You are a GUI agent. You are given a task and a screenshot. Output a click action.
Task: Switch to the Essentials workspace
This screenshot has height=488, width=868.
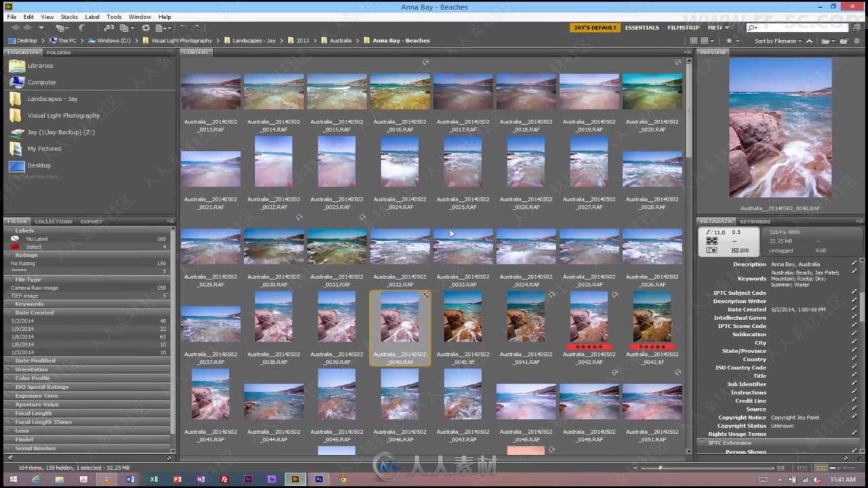point(642,28)
